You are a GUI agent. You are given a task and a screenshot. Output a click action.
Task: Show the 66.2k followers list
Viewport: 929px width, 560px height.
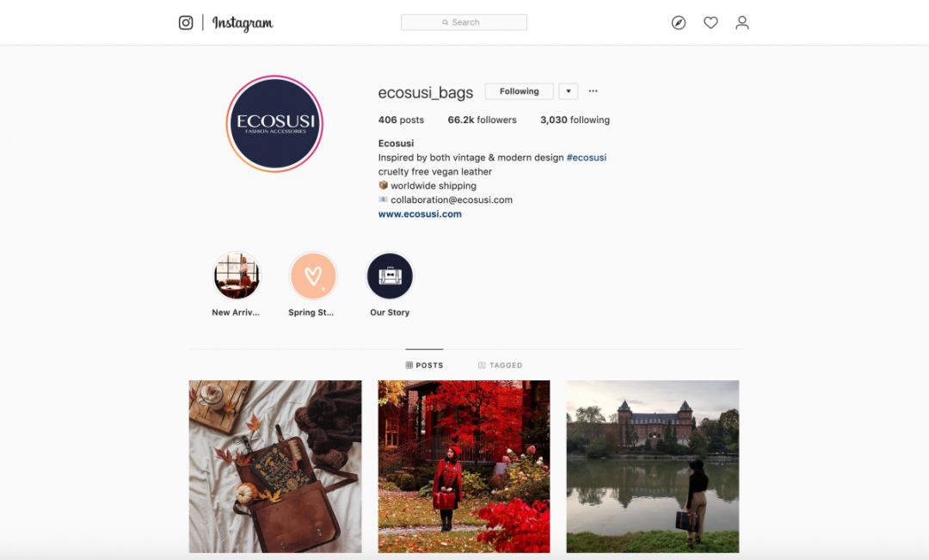pos(482,120)
